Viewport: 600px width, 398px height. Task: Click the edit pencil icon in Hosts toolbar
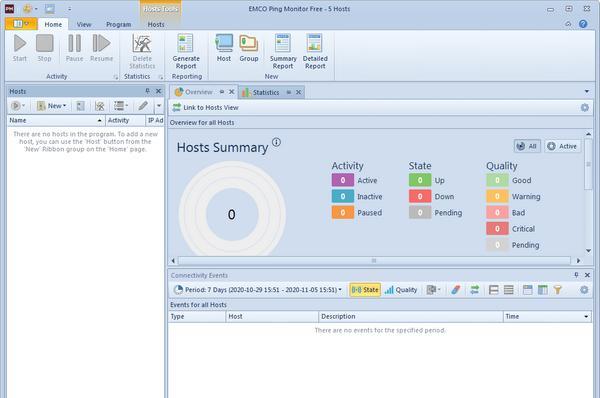[143, 106]
